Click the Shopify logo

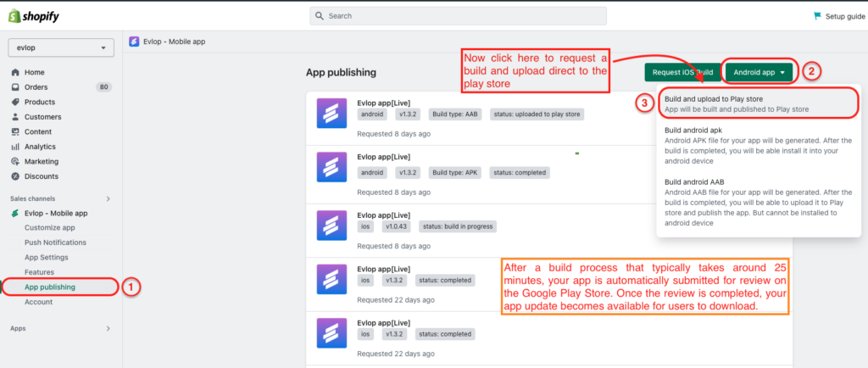[x=34, y=17]
